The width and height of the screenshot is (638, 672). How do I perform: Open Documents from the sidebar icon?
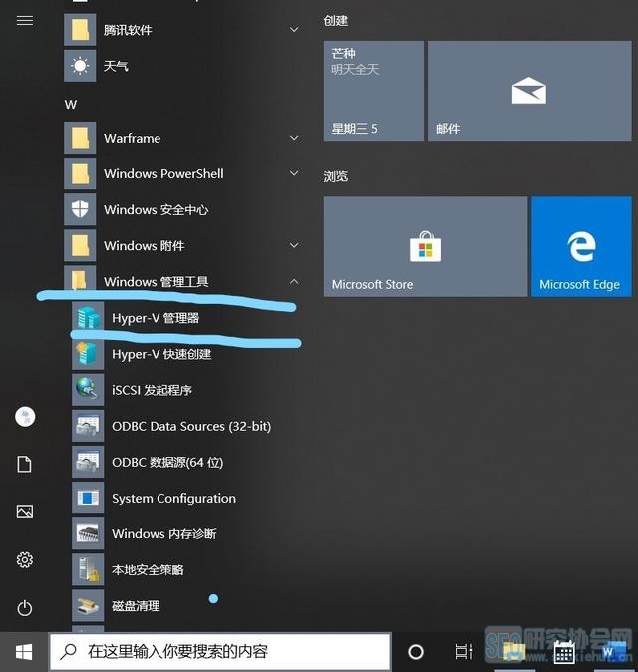point(24,465)
